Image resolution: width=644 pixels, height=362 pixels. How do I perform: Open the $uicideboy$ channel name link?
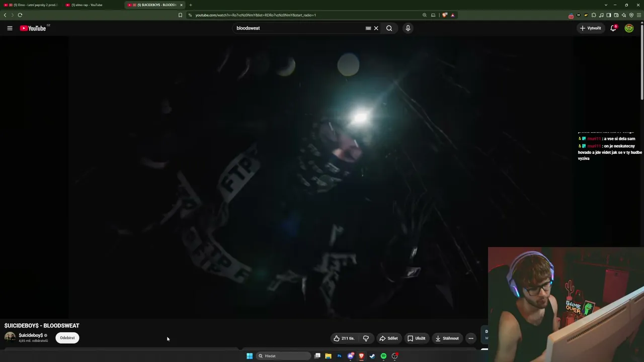click(x=31, y=335)
